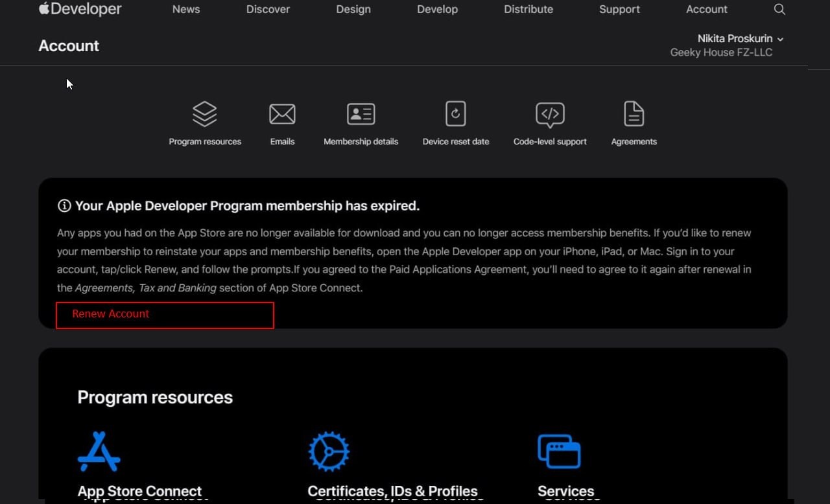The height and width of the screenshot is (504, 830).
Task: Open the Services window icon
Action: click(559, 452)
